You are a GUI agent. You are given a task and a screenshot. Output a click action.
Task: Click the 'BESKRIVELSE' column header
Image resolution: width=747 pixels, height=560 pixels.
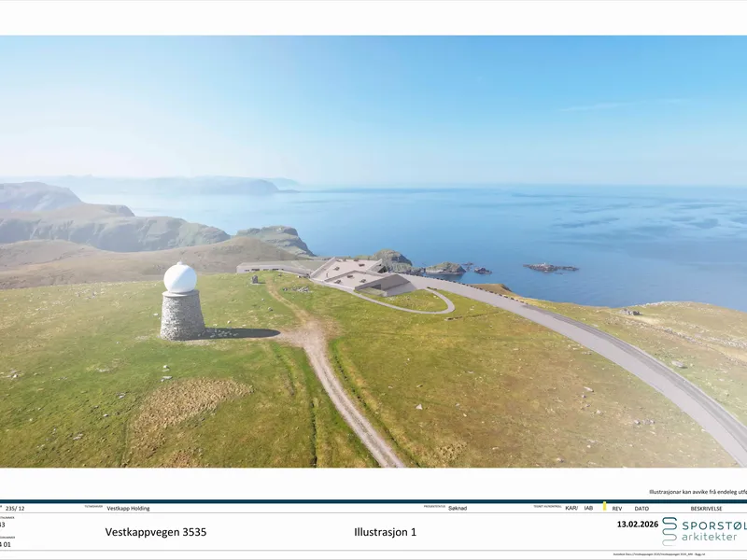[706, 509]
